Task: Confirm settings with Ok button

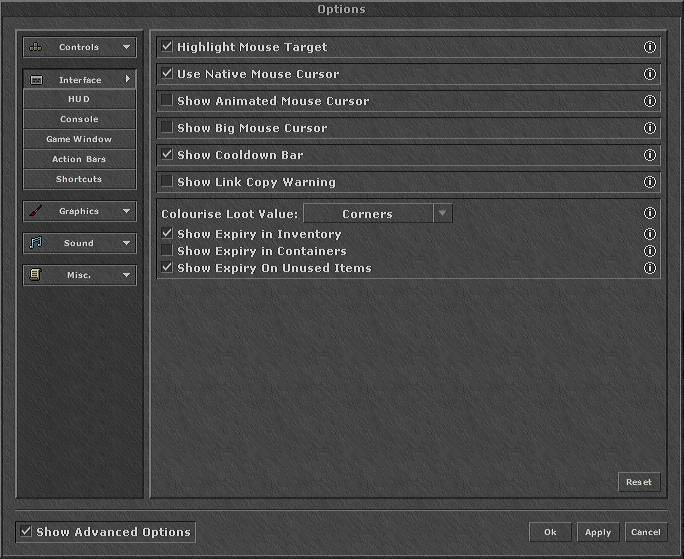Action: [x=550, y=532]
